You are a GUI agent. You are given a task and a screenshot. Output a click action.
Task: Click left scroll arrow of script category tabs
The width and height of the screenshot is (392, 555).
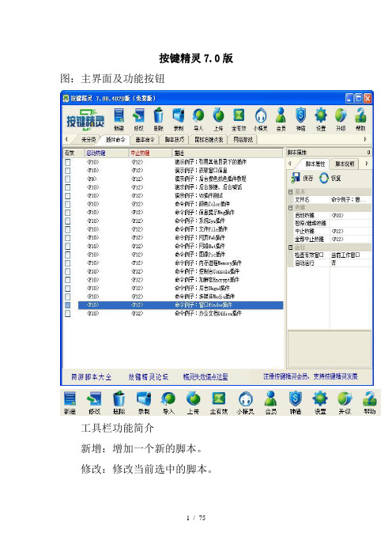tap(66, 139)
